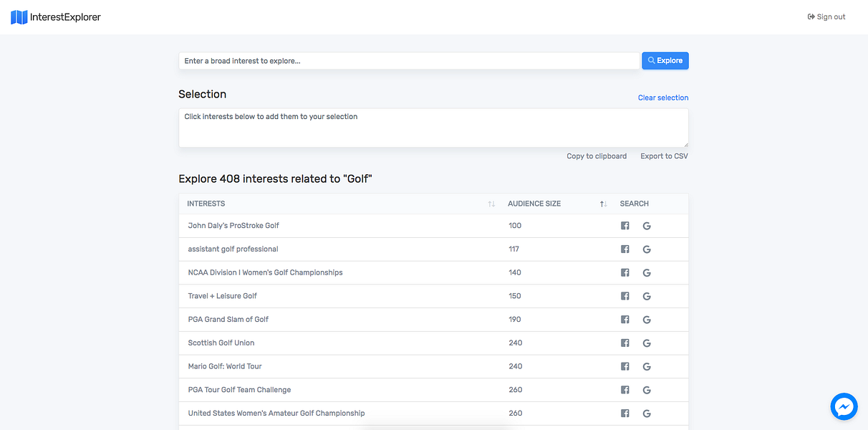
Task: Facebook search PGA Tour Golf Team Challenge
Action: pyautogui.click(x=625, y=390)
